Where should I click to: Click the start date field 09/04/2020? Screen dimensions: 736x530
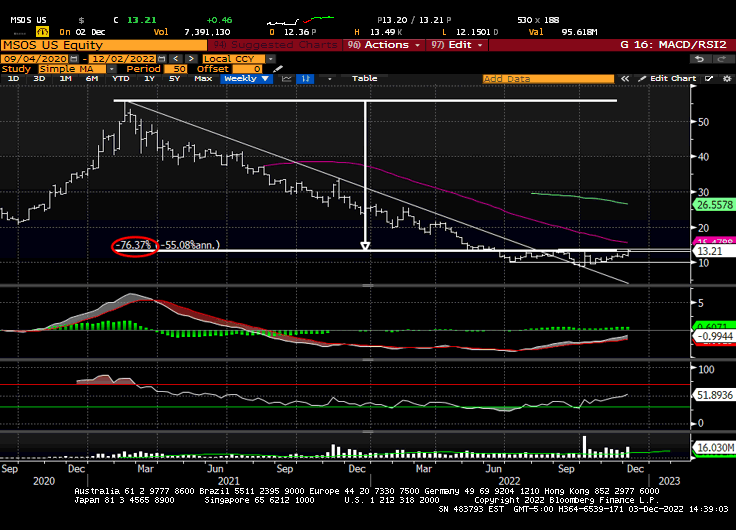point(35,59)
